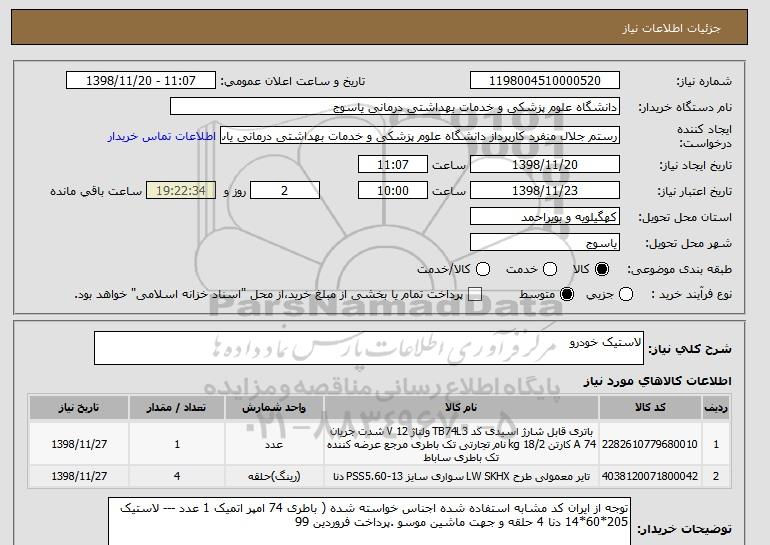Image resolution: width=770 pixels, height=545 pixels.
Task: Click the تاریخ نیاز column header
Action: point(79,408)
